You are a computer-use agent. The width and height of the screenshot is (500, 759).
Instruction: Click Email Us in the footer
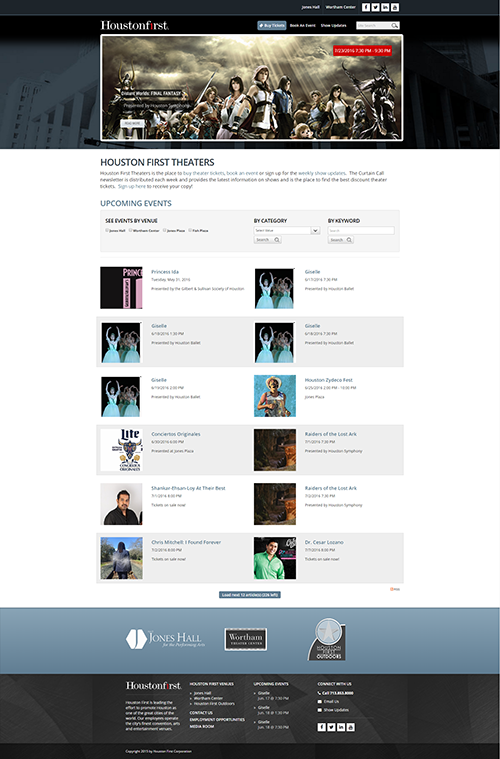(331, 701)
